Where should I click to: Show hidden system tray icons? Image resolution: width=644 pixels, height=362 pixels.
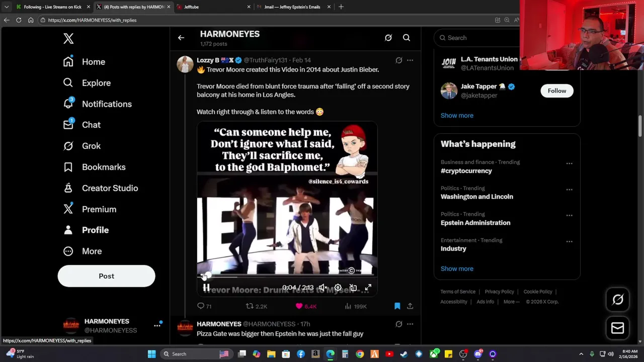coord(581,354)
